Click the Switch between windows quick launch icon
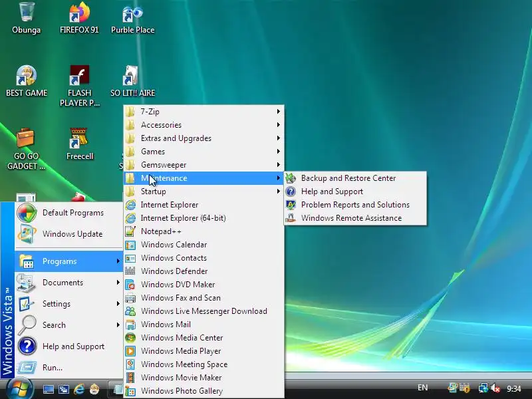Screen dimensions: 532x399 click(x=63, y=389)
